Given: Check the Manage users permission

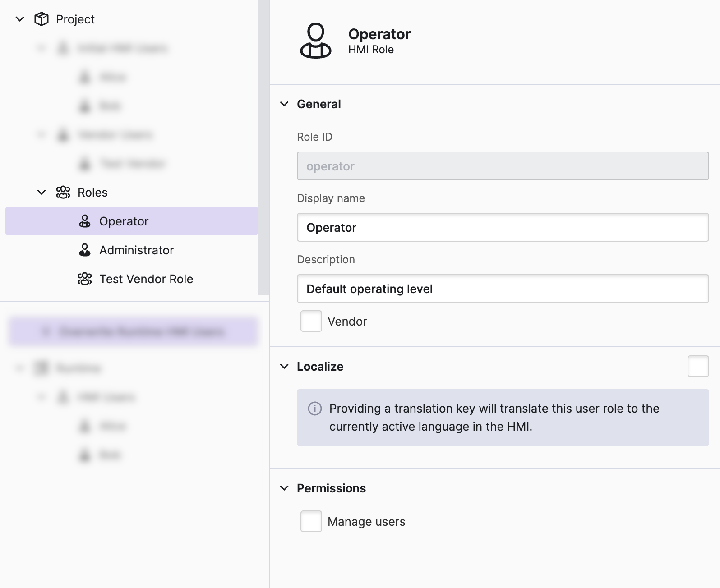Looking at the screenshot, I should click(x=311, y=521).
